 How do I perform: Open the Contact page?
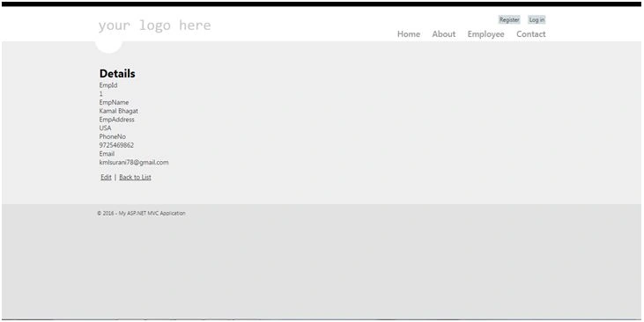point(531,34)
